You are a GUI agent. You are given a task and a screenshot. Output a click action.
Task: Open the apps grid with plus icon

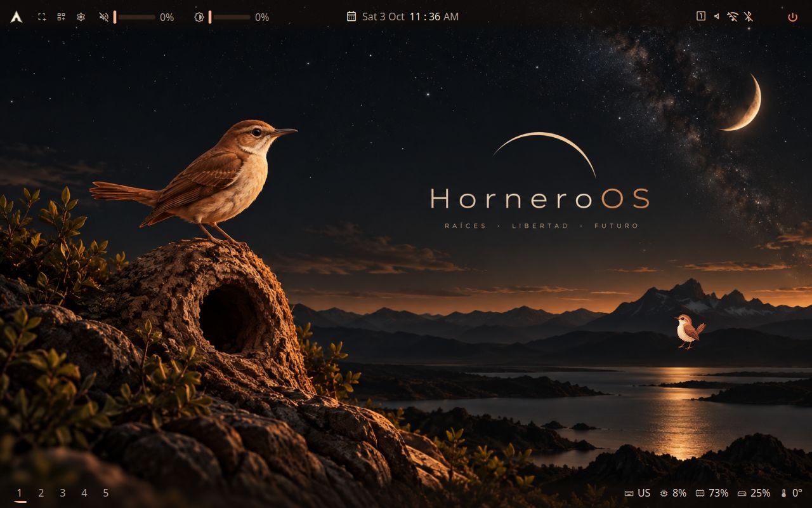point(62,17)
